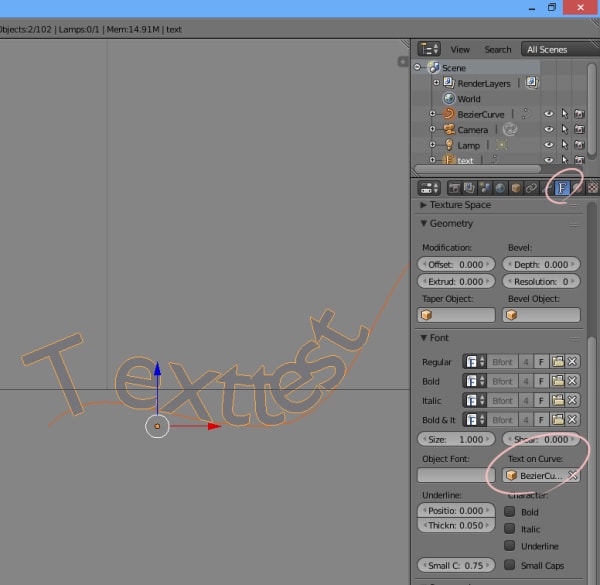Open font file for Italic font
The image size is (600, 585).
(x=558, y=400)
